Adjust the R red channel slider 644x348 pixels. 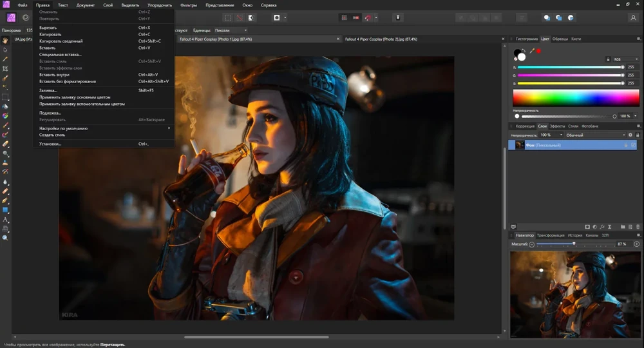[x=571, y=67]
